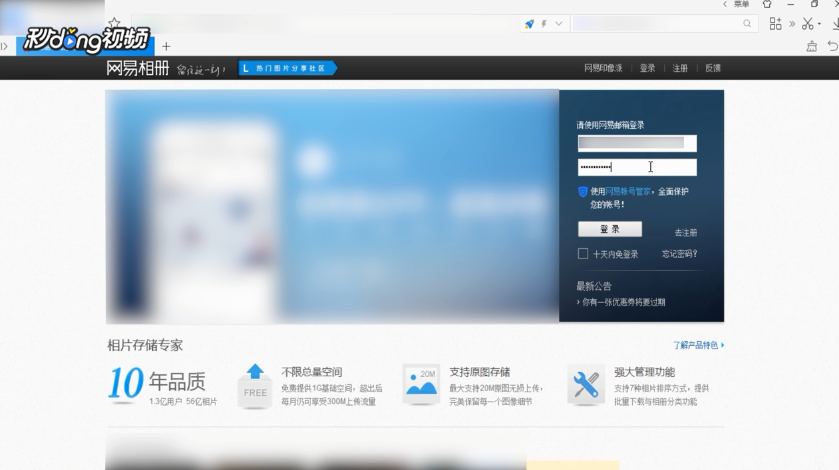Click the 相片存储专家 heading

tap(145, 345)
